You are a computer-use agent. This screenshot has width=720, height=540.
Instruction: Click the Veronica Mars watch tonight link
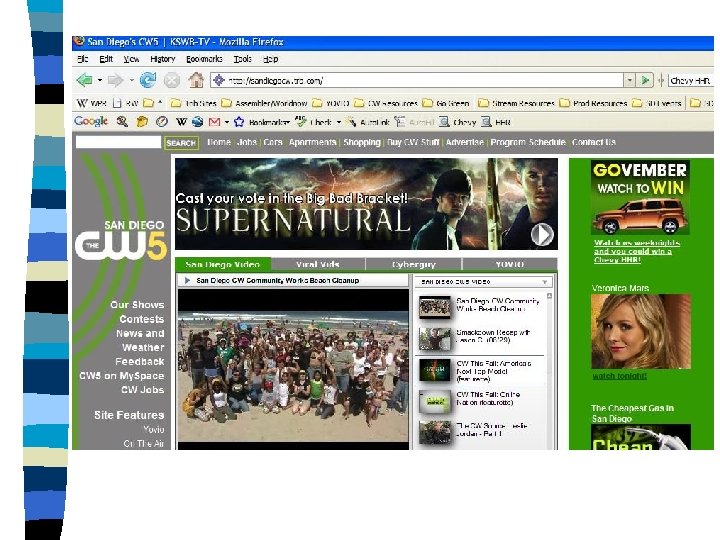click(619, 376)
